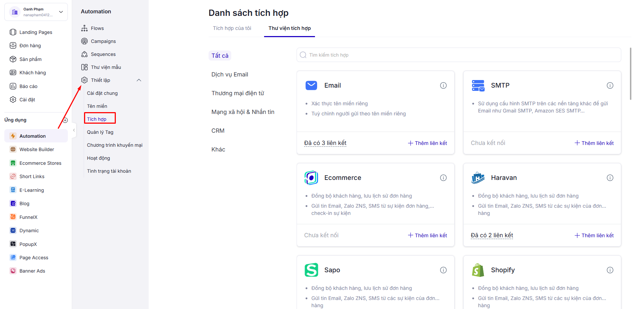This screenshot has height=309, width=644.
Task: Open Đã có 3 liên kết link
Action: click(325, 143)
